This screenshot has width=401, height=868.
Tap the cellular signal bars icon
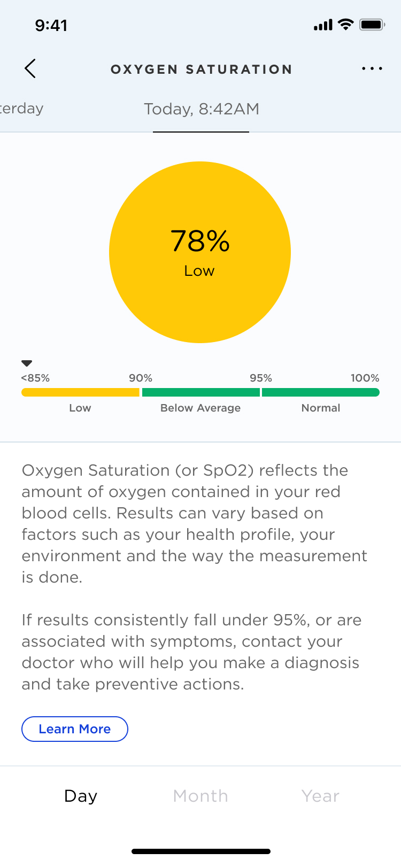click(323, 25)
